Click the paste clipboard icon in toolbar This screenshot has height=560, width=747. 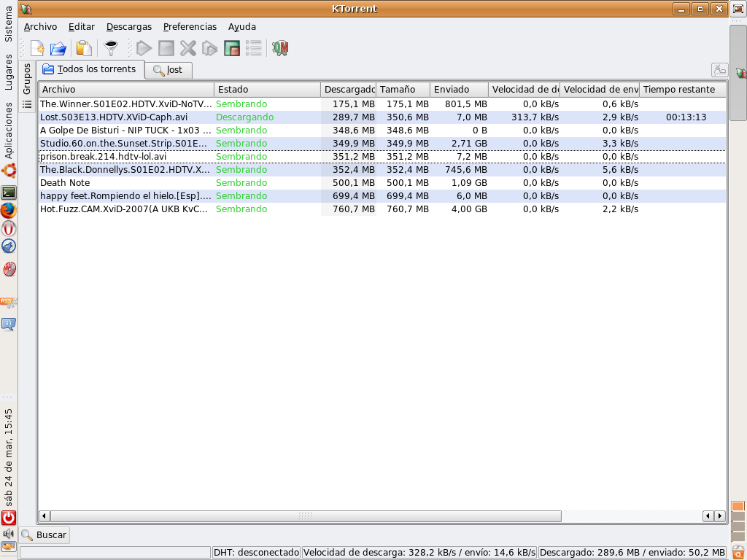(x=84, y=48)
